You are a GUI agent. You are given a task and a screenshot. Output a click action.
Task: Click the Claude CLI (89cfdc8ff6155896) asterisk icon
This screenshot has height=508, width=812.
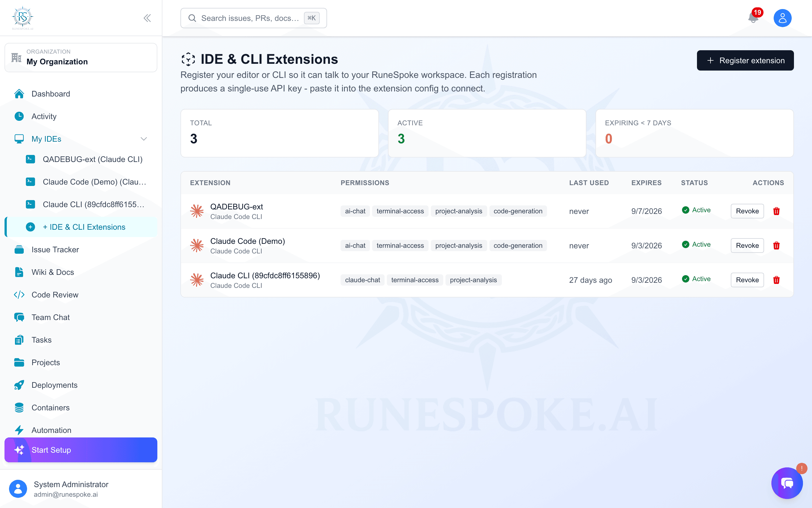(197, 280)
